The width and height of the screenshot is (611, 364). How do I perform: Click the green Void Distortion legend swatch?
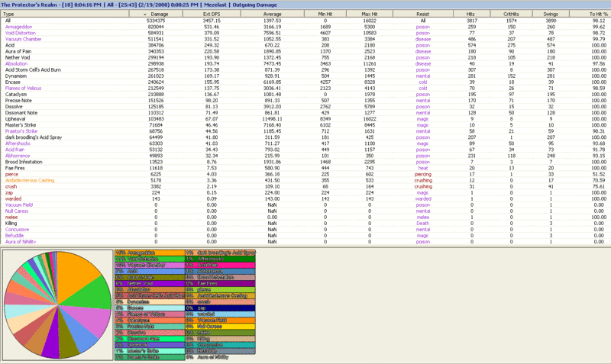click(x=150, y=259)
